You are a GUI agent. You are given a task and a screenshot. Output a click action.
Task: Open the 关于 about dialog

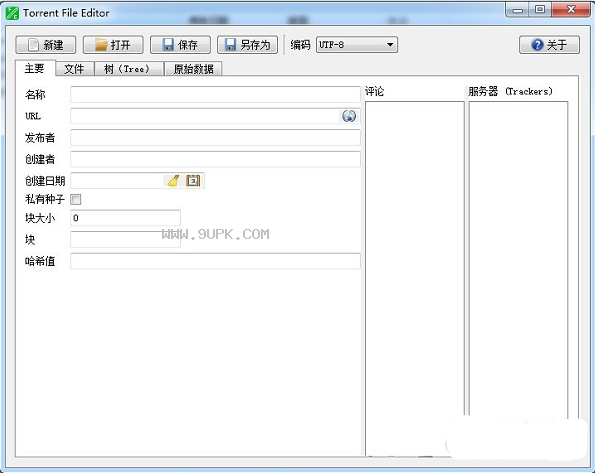(x=549, y=45)
